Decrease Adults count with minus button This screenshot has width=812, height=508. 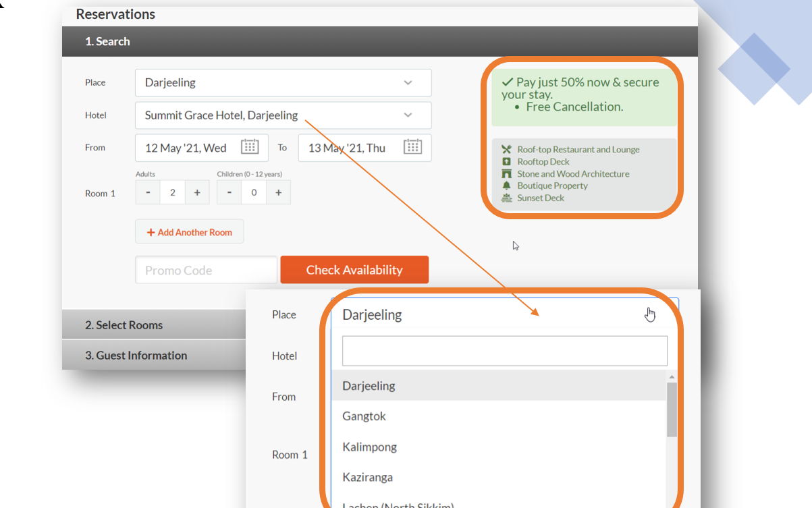coord(148,192)
